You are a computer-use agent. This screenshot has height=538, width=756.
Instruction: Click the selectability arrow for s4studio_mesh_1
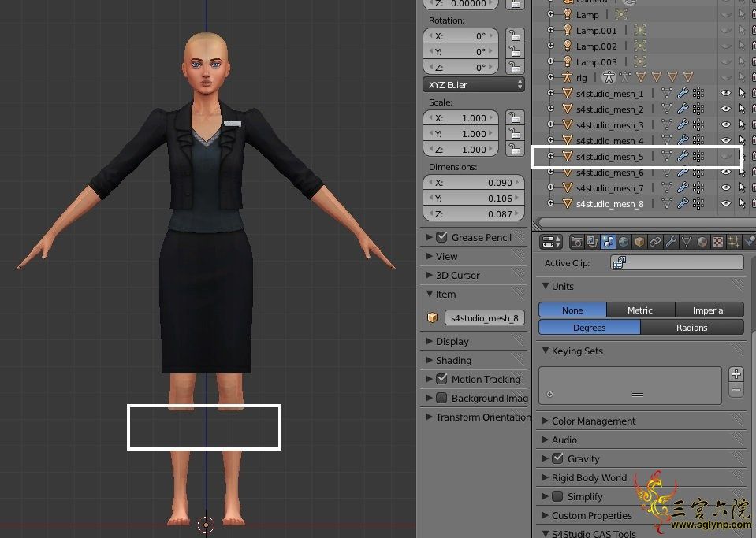pyautogui.click(x=742, y=93)
